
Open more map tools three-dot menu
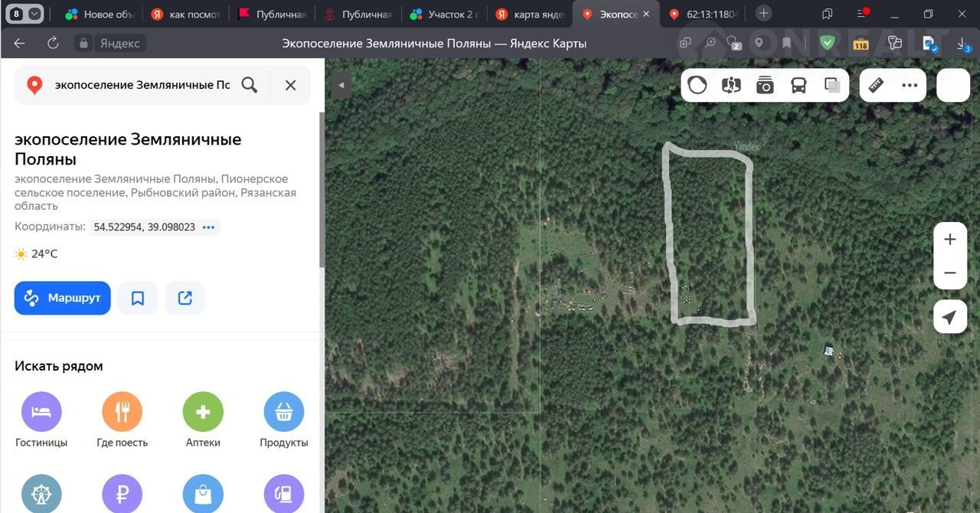910,85
